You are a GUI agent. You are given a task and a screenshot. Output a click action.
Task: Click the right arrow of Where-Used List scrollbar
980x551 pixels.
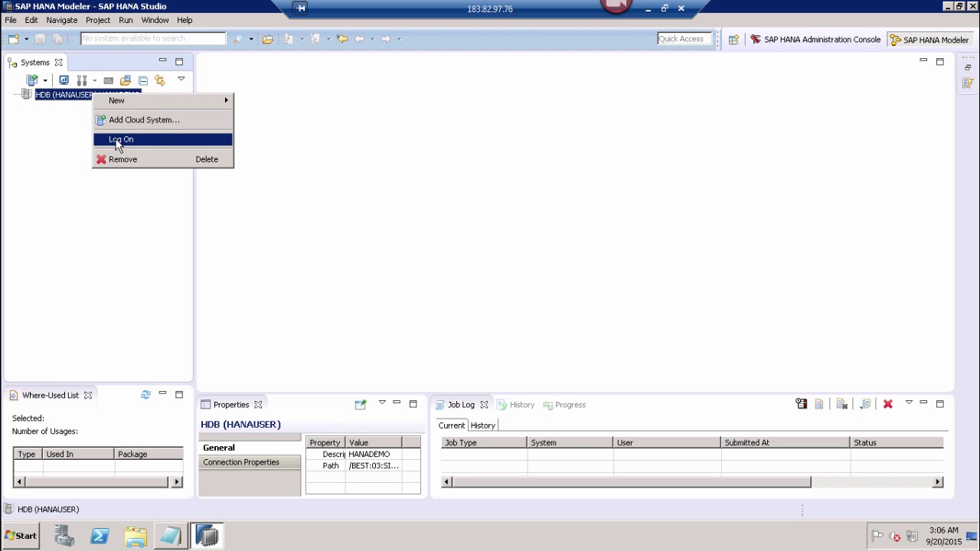pos(177,481)
